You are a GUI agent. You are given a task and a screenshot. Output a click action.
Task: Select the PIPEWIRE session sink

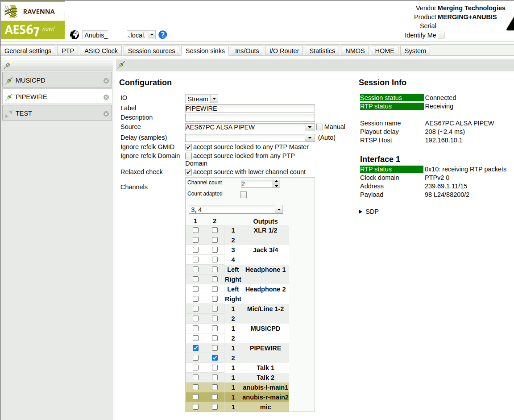(x=57, y=97)
